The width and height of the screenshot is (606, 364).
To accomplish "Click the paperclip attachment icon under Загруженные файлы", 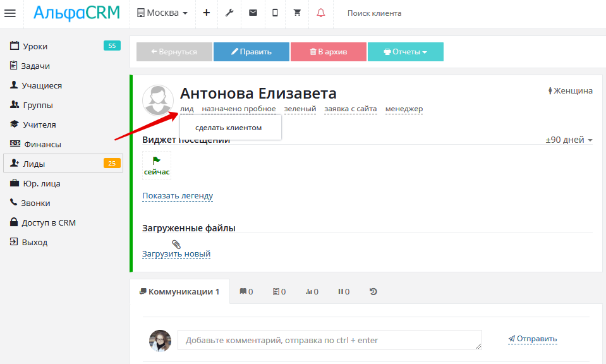I will (x=176, y=245).
